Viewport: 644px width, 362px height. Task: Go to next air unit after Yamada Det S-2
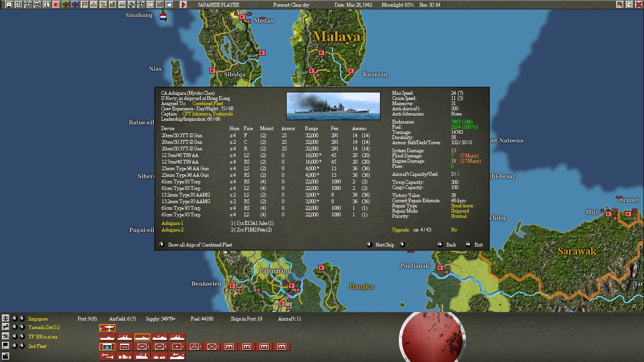[x=22, y=327]
